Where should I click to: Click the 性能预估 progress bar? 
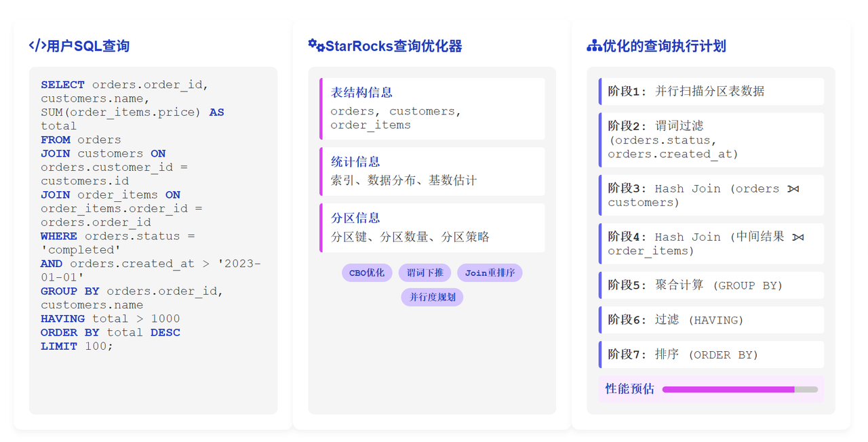click(x=740, y=390)
